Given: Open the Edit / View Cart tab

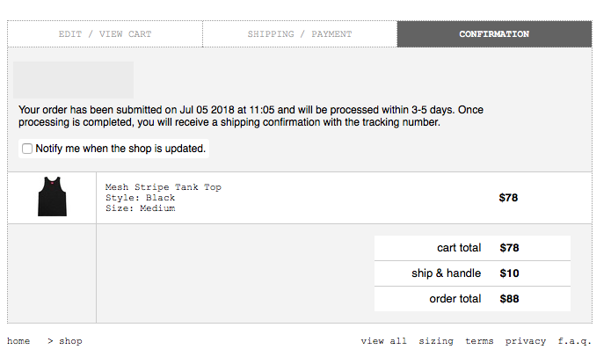Looking at the screenshot, I should point(105,34).
